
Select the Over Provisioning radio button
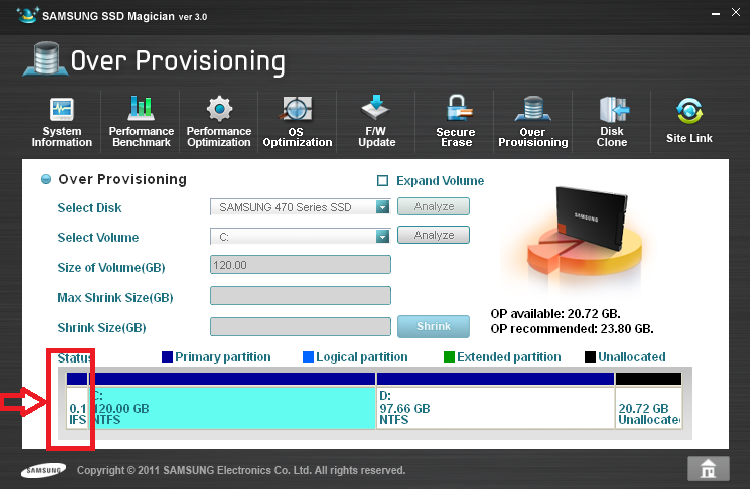(x=46, y=180)
